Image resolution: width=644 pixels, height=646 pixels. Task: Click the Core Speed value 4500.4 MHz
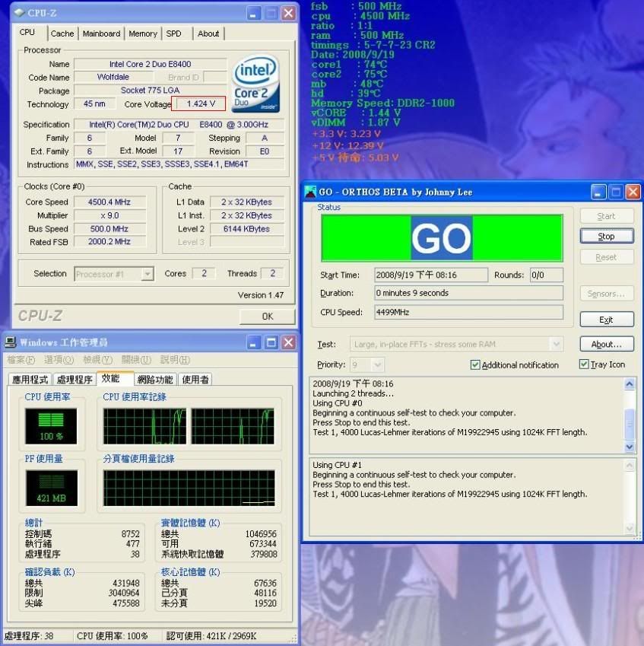click(109, 202)
